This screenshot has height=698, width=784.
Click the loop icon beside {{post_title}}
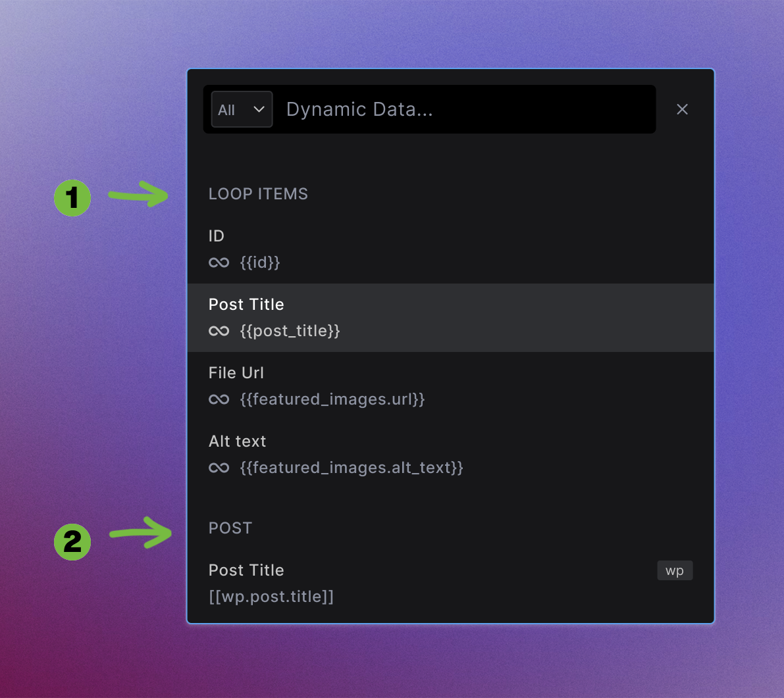click(x=219, y=331)
